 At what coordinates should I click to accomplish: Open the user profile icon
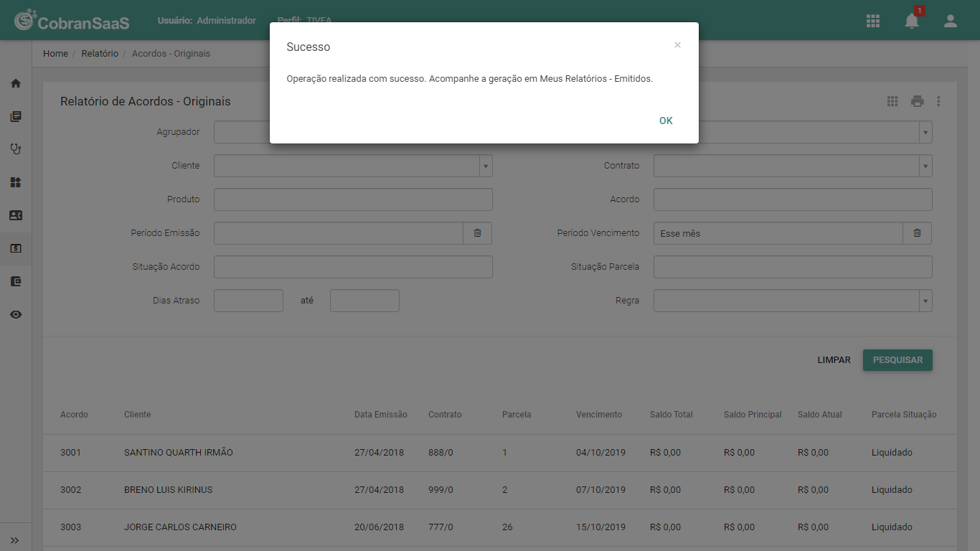click(x=951, y=21)
